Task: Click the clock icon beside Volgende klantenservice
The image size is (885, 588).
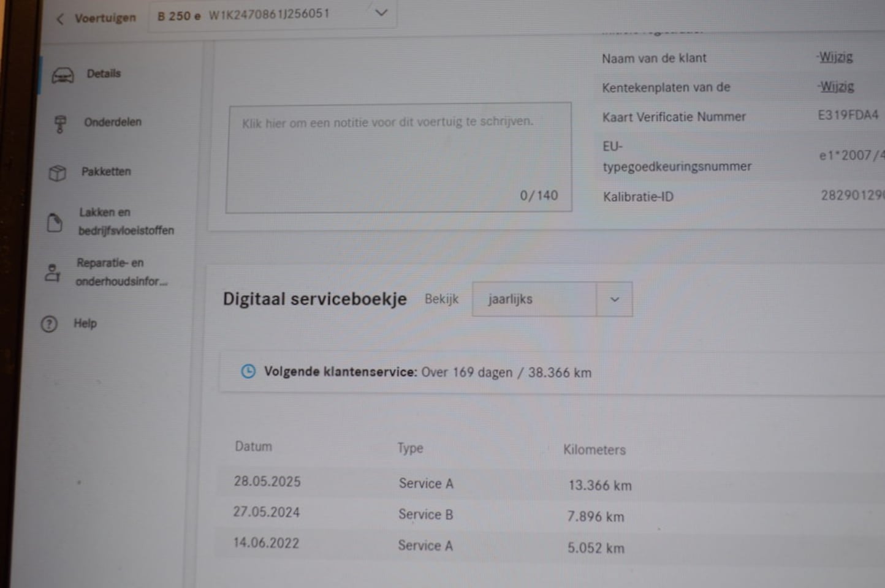Action: click(x=248, y=371)
